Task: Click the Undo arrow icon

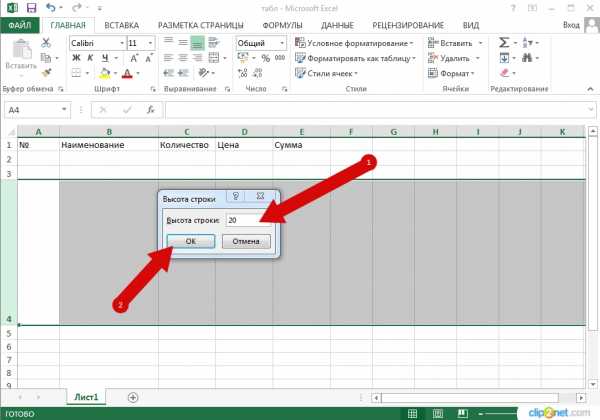Action: pos(51,8)
